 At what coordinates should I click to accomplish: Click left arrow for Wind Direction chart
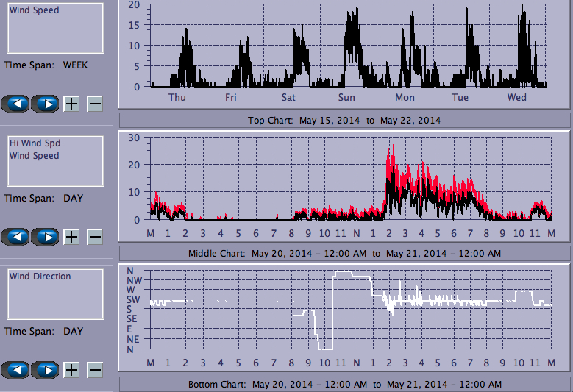coord(16,369)
